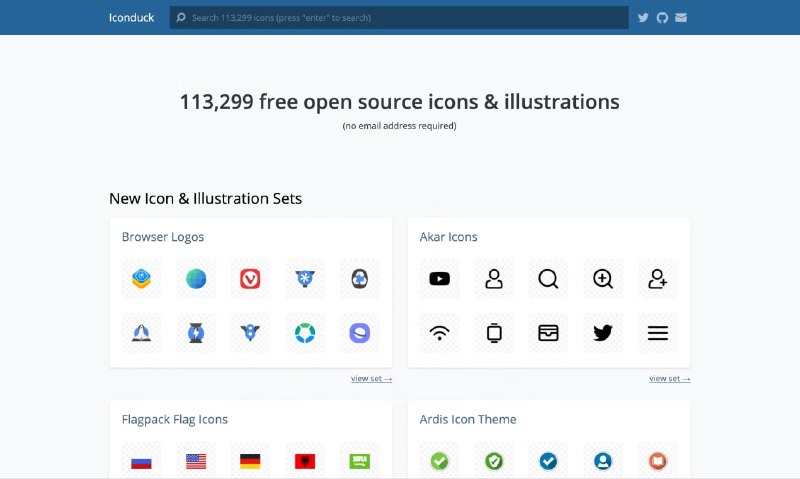Click the 113,299 free open source icons heading
The height and width of the screenshot is (479, 800).
399,102
